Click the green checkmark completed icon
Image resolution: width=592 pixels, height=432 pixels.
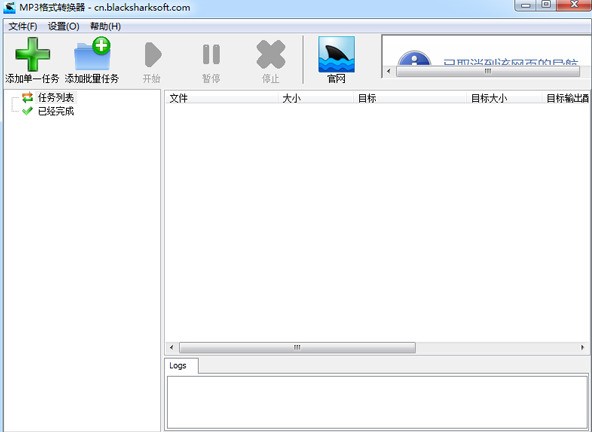(x=27, y=111)
